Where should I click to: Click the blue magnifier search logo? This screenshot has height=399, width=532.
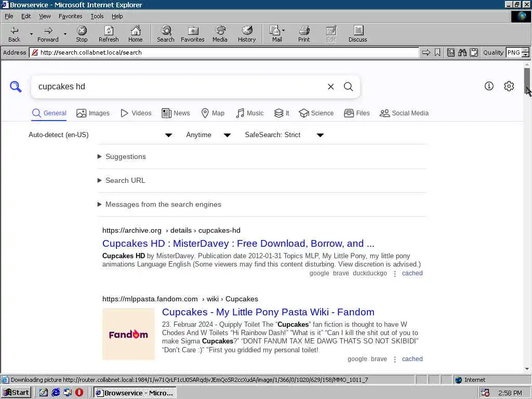click(x=16, y=87)
